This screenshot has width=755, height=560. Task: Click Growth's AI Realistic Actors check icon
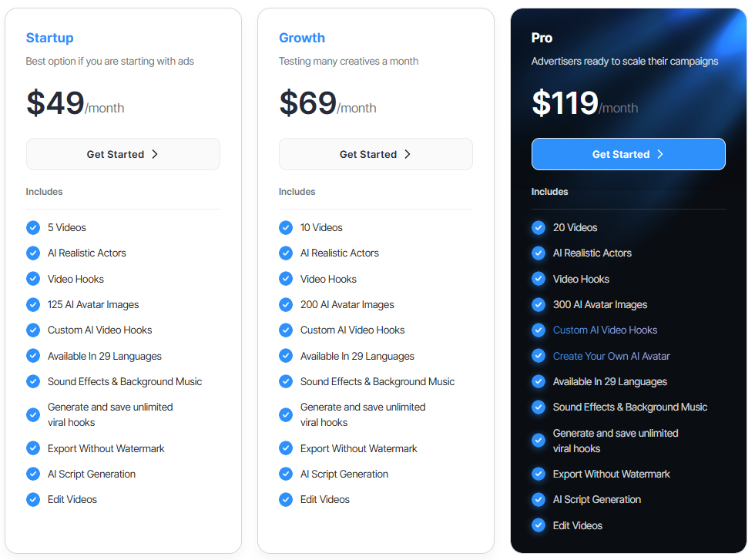tap(286, 253)
